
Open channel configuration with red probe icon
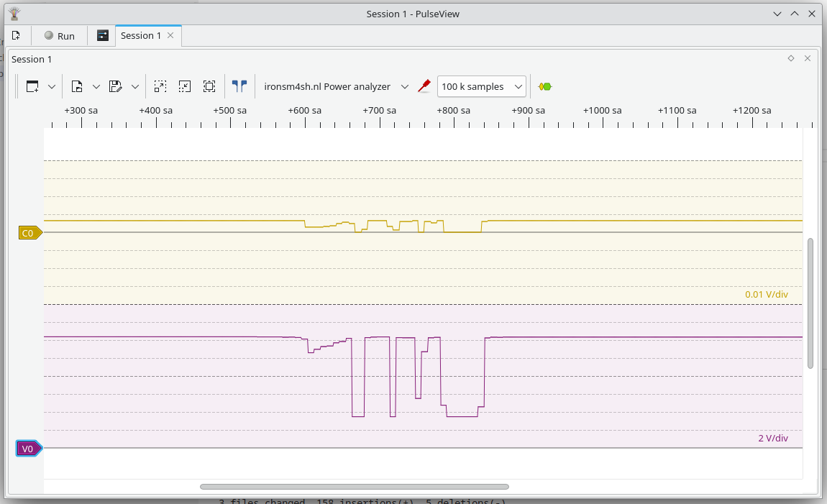pos(424,86)
